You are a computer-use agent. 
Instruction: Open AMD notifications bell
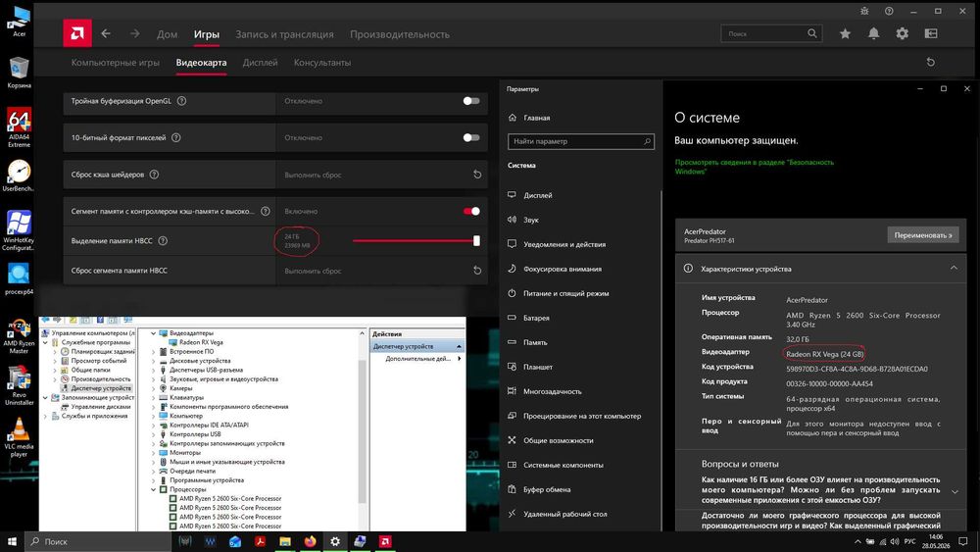coord(874,33)
